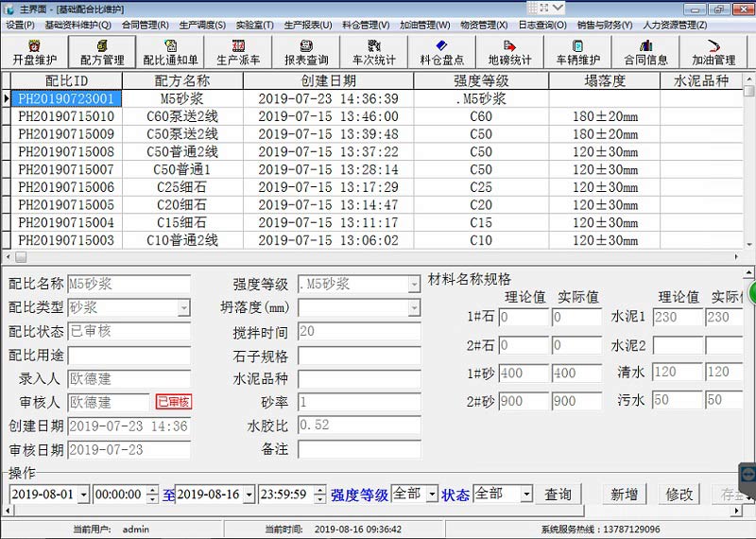The image size is (756, 539).
Task: Open the 生产派车 toolbar icon
Action: (x=238, y=52)
